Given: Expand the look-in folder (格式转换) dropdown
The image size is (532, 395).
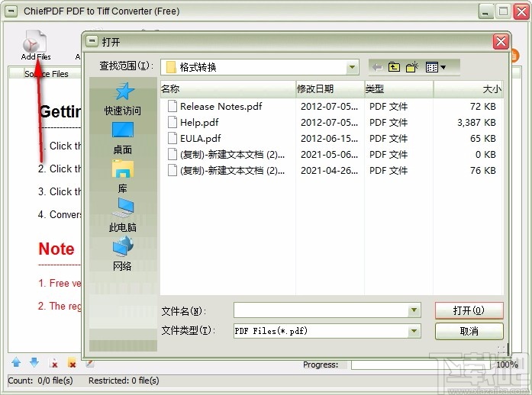Looking at the screenshot, I should [x=352, y=67].
